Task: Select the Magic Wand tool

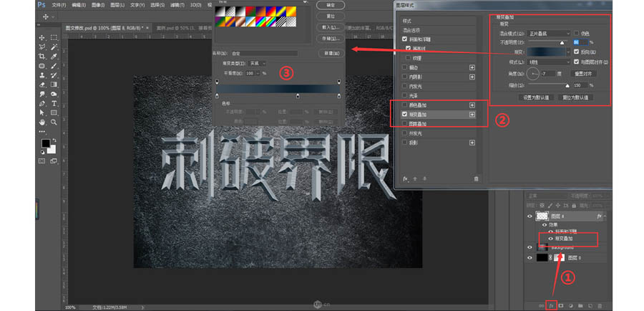Action: [x=54, y=47]
